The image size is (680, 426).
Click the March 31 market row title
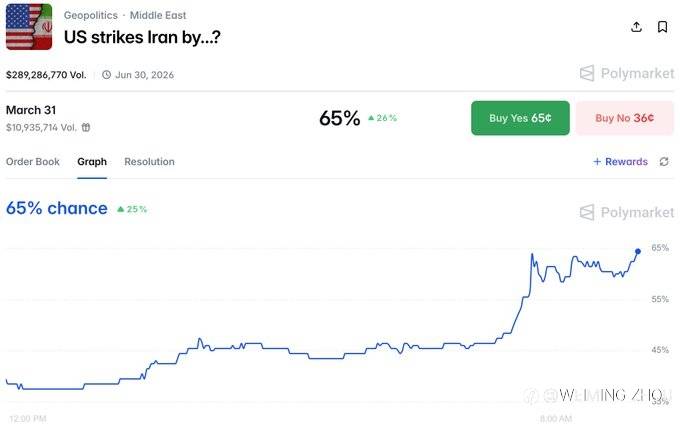[31, 110]
